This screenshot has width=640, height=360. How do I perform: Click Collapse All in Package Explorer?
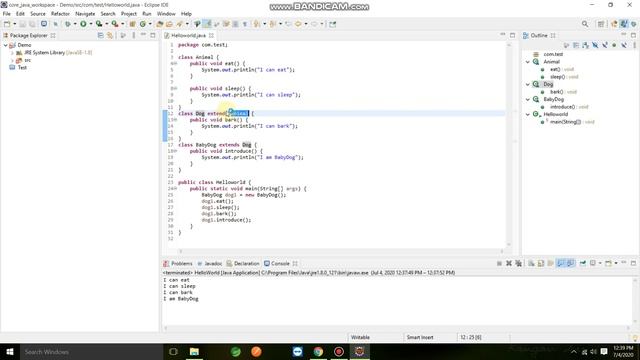pyautogui.click(x=100, y=36)
